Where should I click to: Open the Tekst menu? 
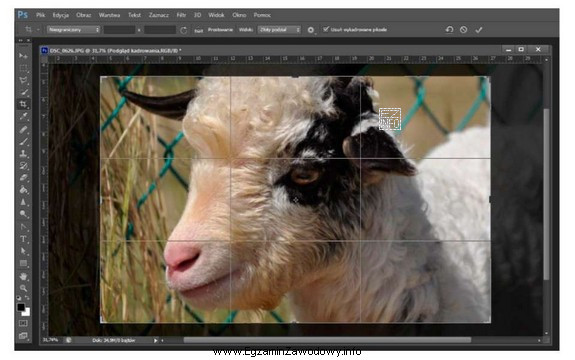click(134, 15)
